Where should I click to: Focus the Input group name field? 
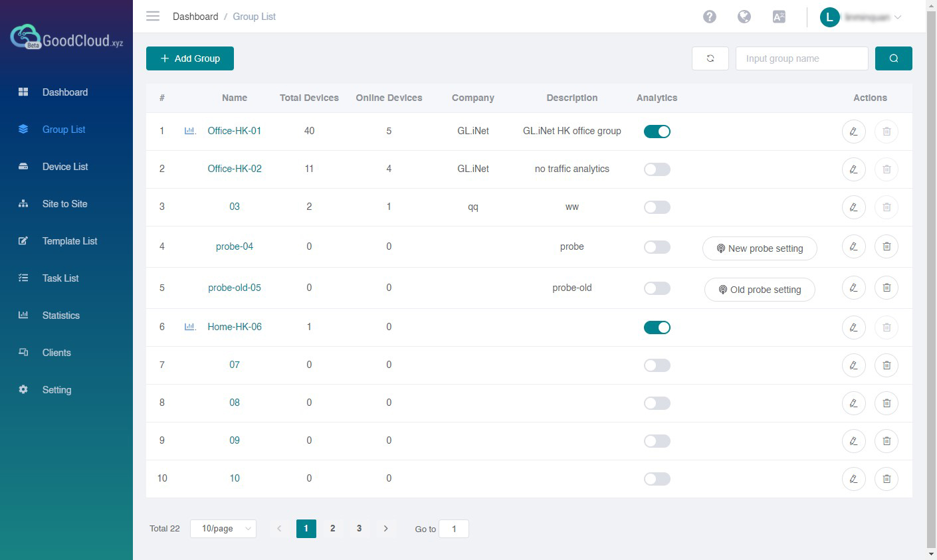801,58
